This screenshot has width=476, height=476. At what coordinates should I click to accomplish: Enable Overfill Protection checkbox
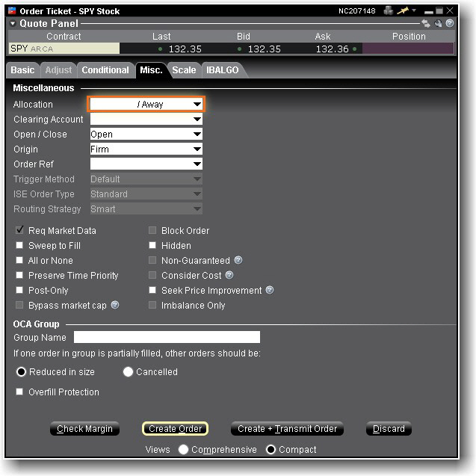click(x=19, y=392)
